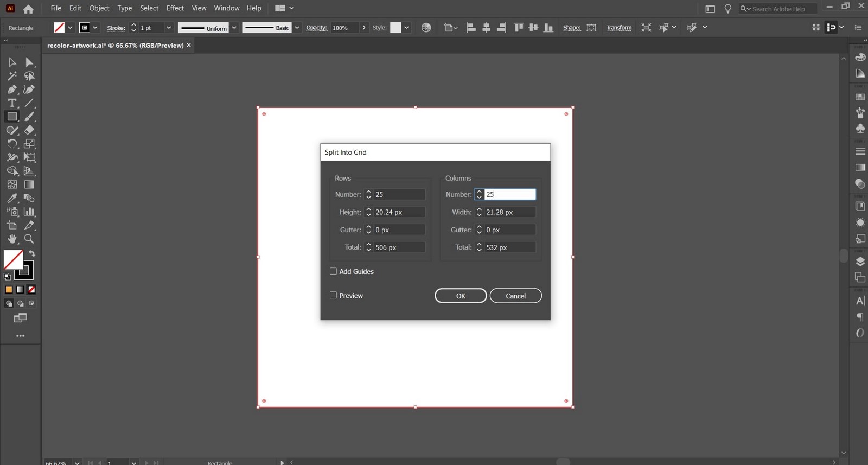
Task: Open the Uniform variable width profile dropdown
Action: point(234,28)
